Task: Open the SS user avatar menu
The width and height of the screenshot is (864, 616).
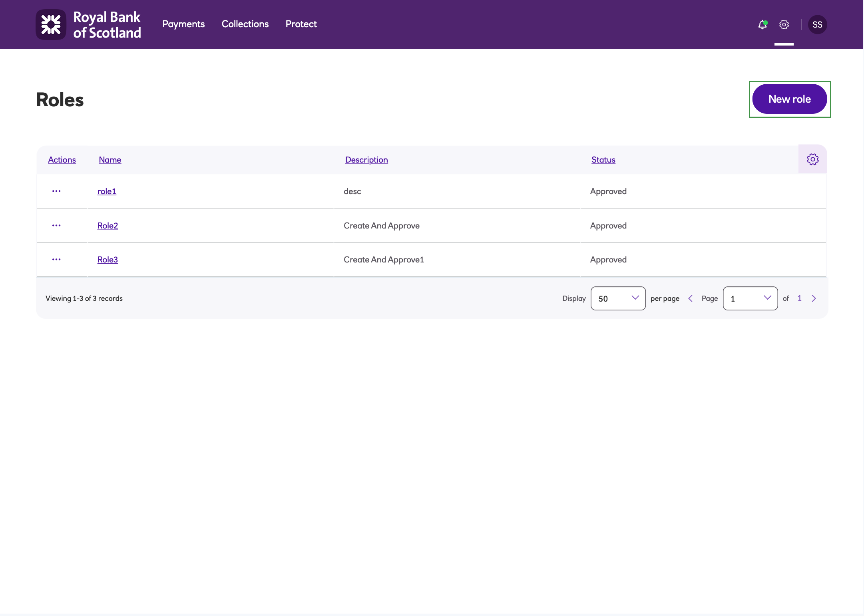Action: coord(817,25)
